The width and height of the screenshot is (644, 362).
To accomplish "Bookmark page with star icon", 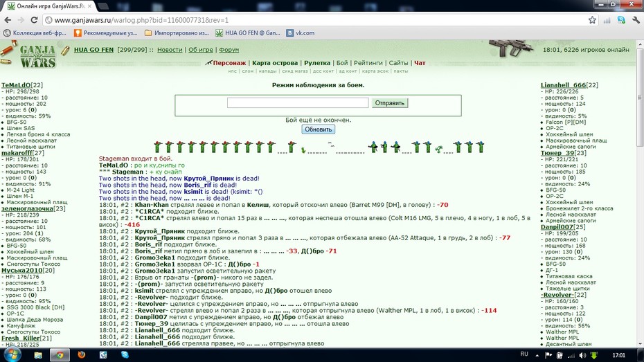I will 592,20.
